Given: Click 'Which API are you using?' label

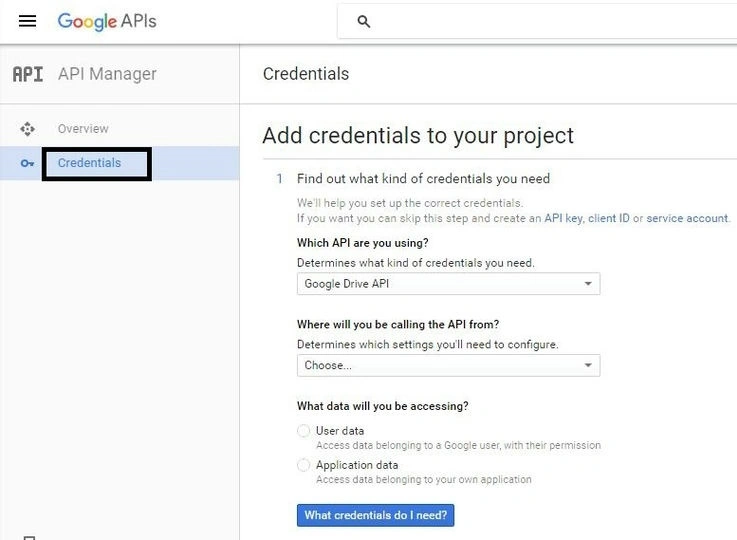Looking at the screenshot, I should pyautogui.click(x=362, y=243).
